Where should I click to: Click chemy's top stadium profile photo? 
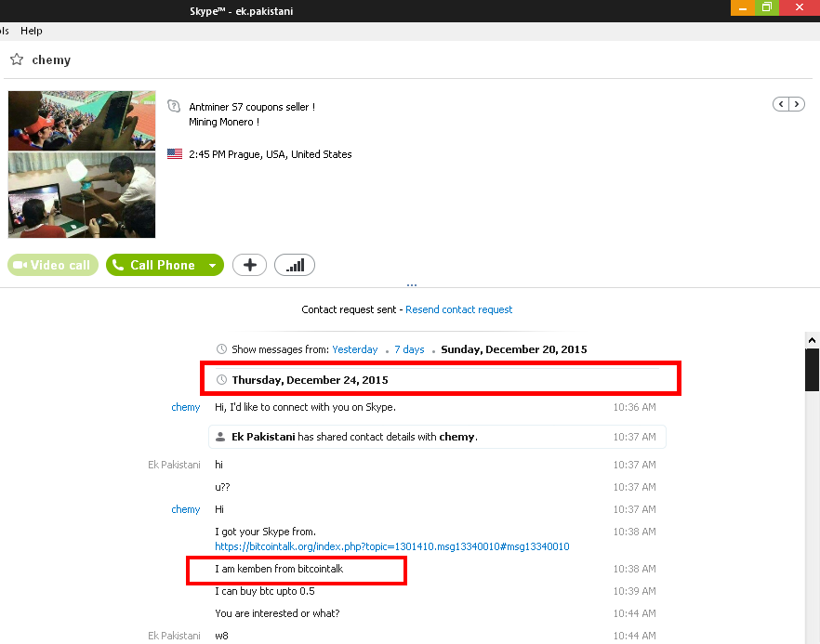(x=82, y=121)
